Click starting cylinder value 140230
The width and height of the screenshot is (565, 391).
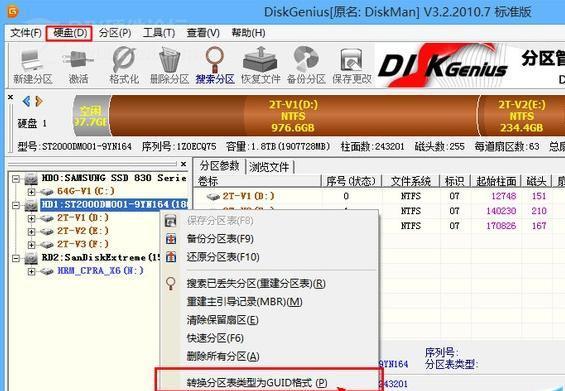(501, 211)
